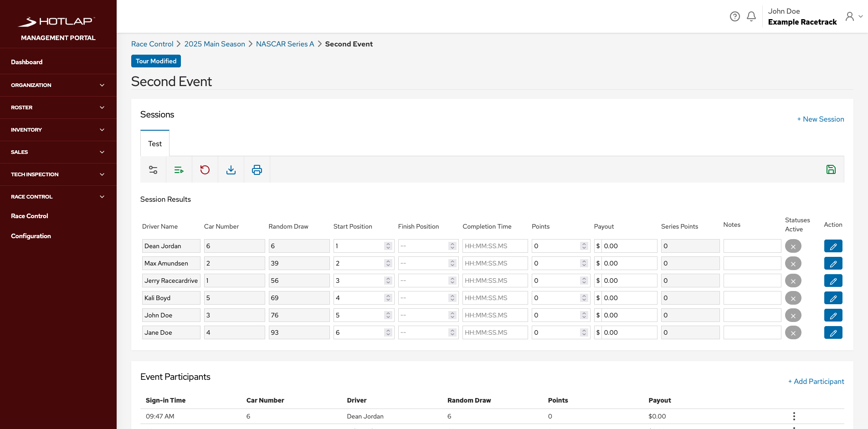Screen dimensions: 868x429
Task: Add a new session with New Session link
Action: click(820, 119)
